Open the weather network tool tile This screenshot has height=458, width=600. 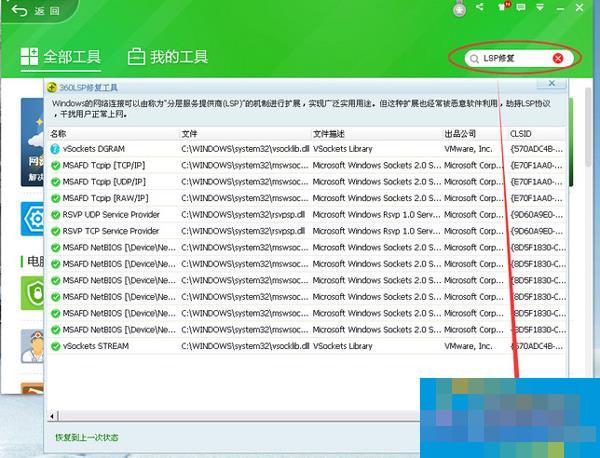click(x=33, y=142)
